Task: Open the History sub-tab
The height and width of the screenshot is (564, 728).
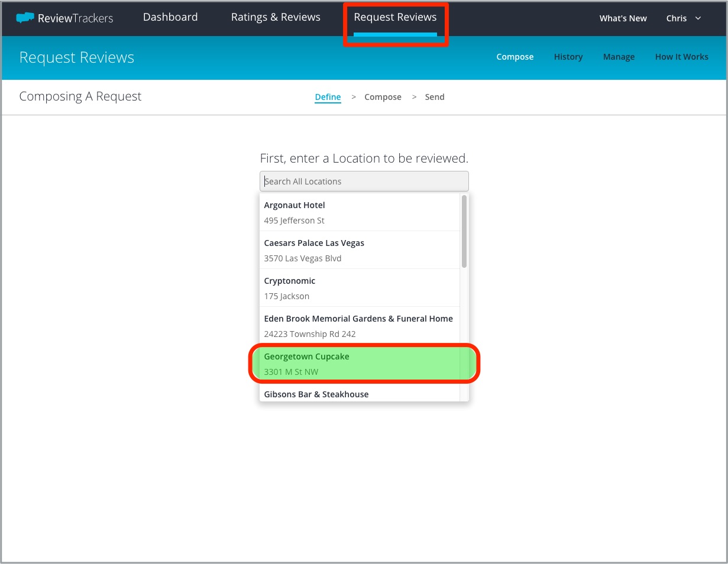Action: pos(568,57)
